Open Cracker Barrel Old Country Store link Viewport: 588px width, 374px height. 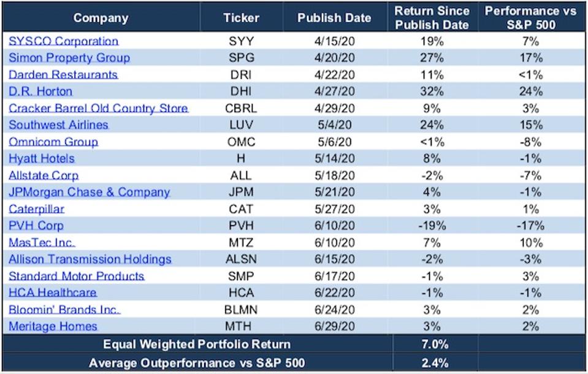[98, 109]
